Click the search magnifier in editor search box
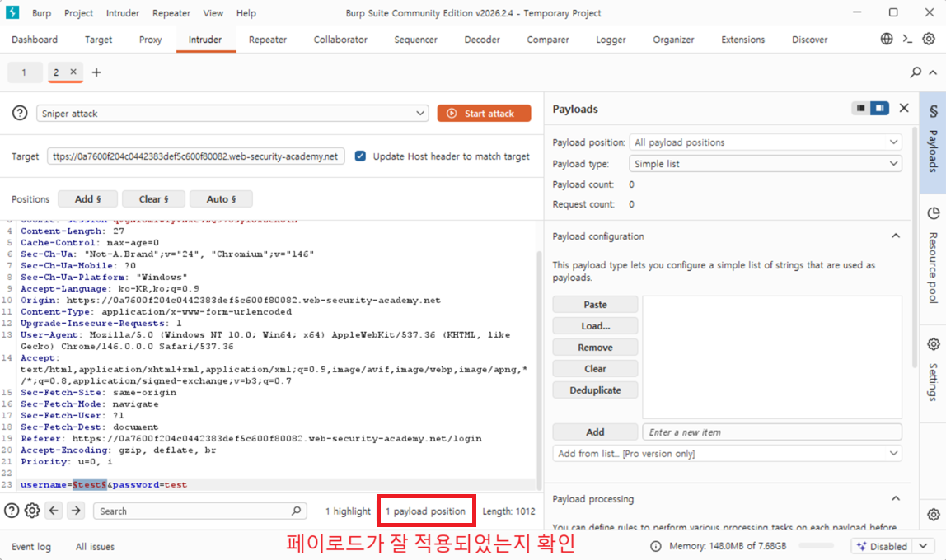This screenshot has height=560, width=946. (296, 511)
